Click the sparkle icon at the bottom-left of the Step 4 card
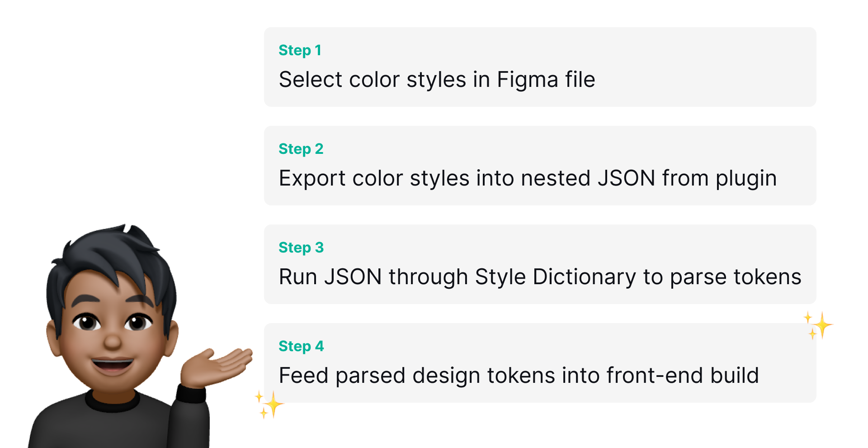 [x=270, y=404]
